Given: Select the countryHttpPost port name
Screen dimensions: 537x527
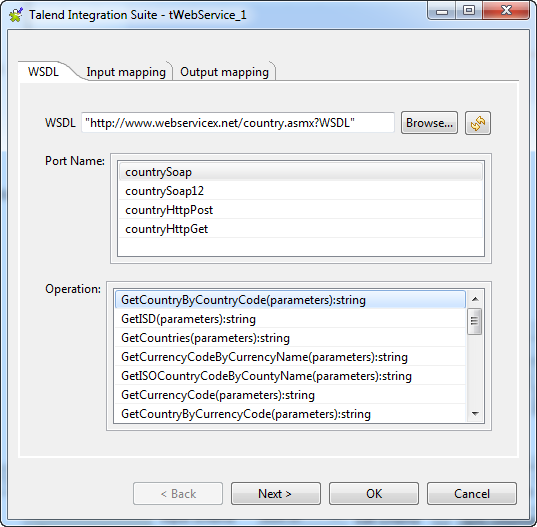Looking at the screenshot, I should tap(301, 210).
